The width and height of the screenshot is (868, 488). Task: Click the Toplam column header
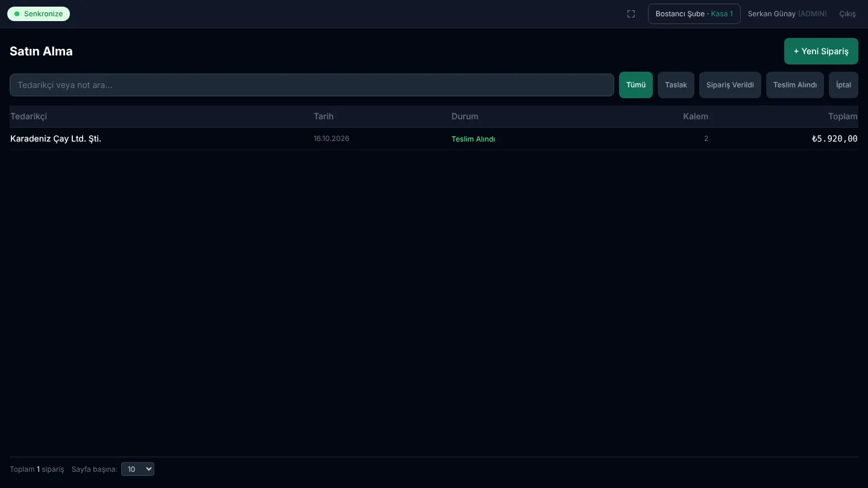pyautogui.click(x=843, y=116)
